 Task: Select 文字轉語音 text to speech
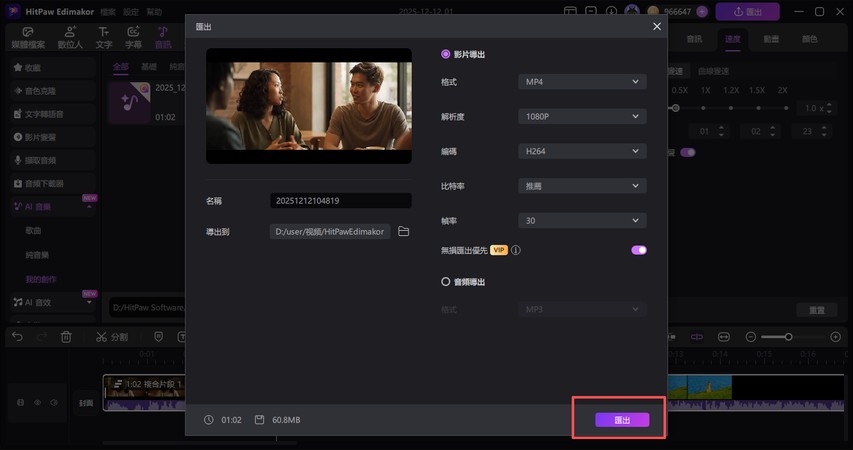pos(52,114)
